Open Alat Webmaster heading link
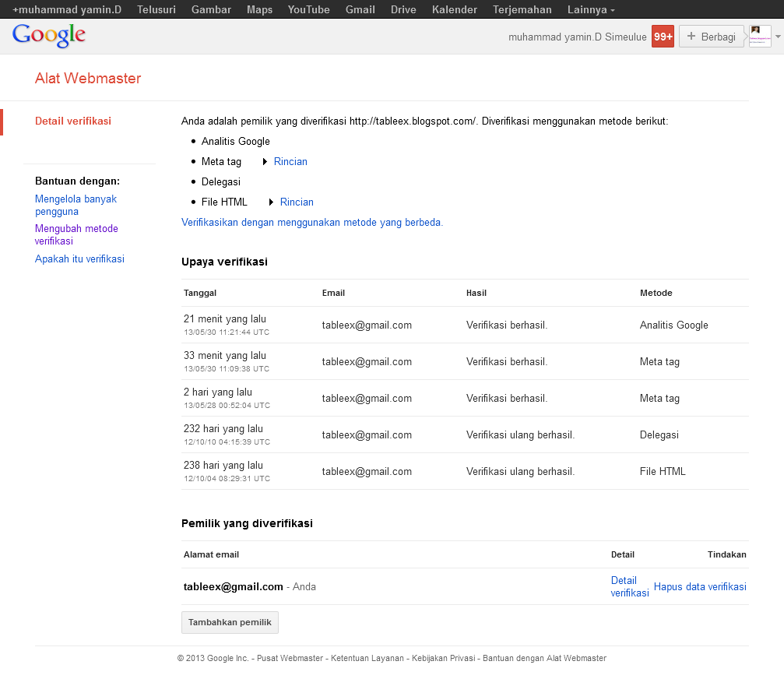The width and height of the screenshot is (784, 693). [x=88, y=78]
